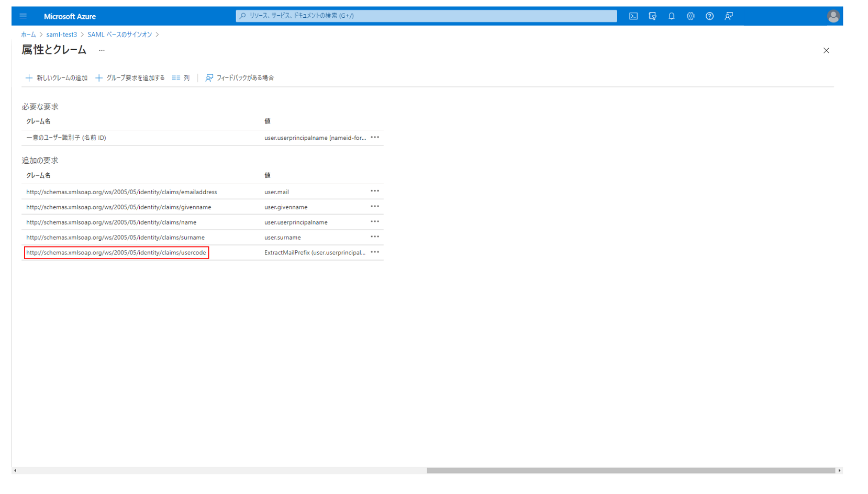
Task: Select 新しいクレームの追加 in the toolbar
Action: coord(56,77)
